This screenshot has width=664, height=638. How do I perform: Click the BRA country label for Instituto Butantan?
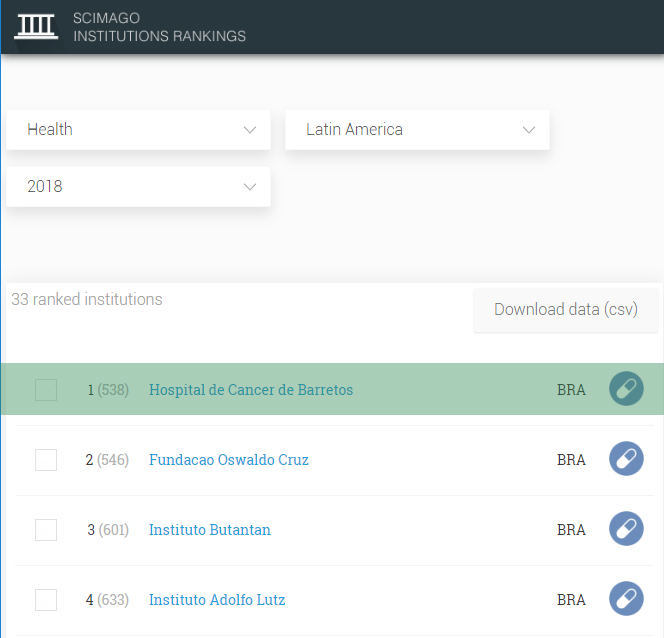click(571, 530)
